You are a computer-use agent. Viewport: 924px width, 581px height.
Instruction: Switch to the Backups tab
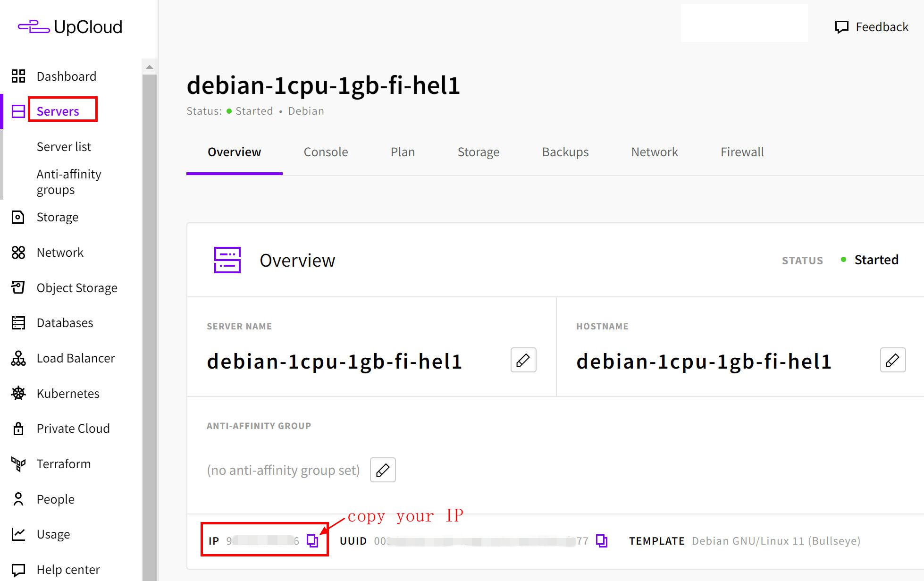click(x=565, y=152)
